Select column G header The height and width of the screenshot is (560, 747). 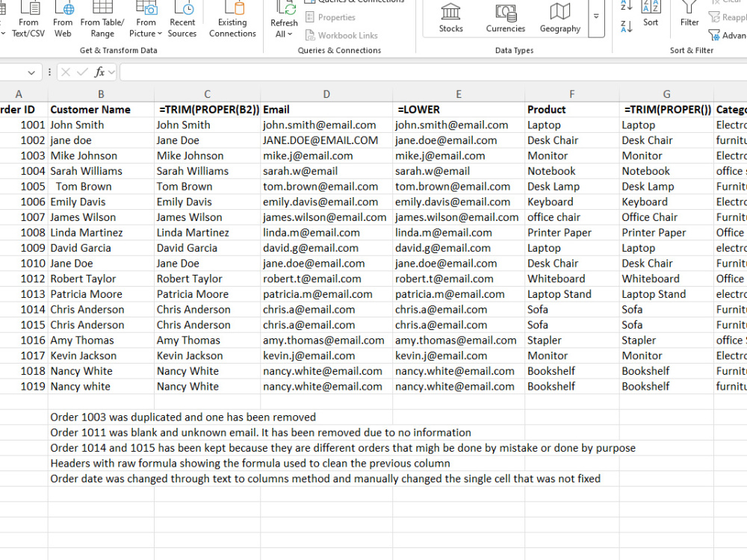point(666,94)
